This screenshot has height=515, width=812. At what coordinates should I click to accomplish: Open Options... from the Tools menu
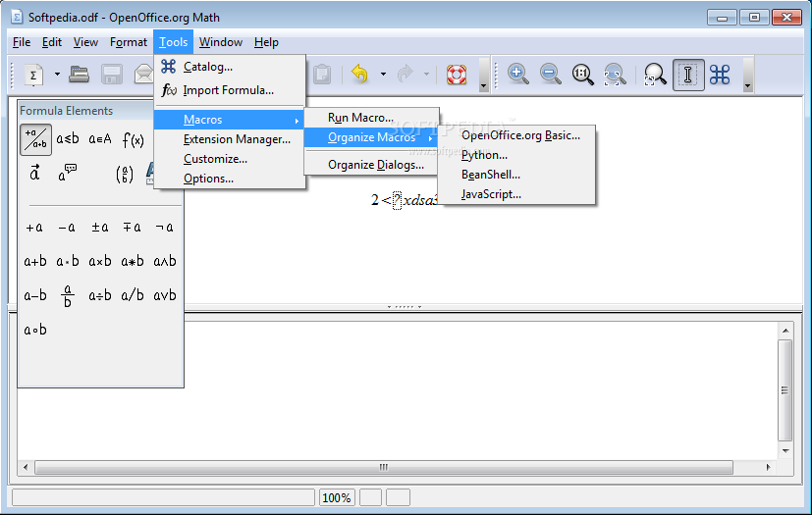(230, 179)
